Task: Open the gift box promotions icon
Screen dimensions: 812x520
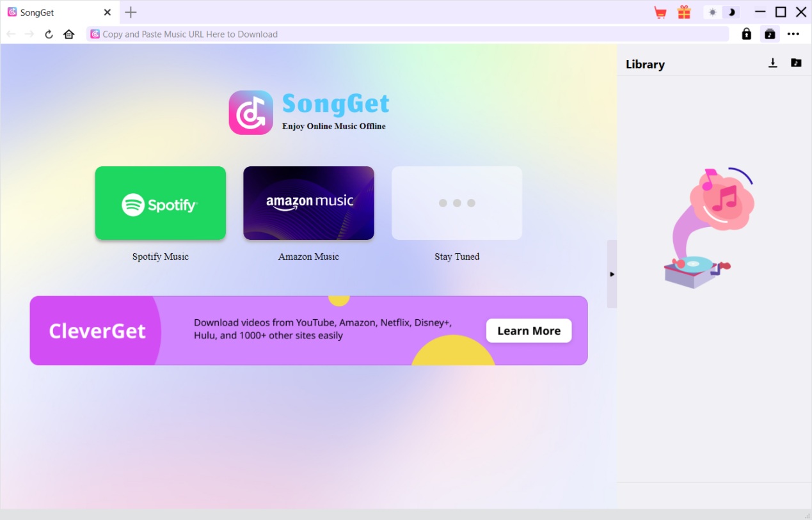Action: 684,12
